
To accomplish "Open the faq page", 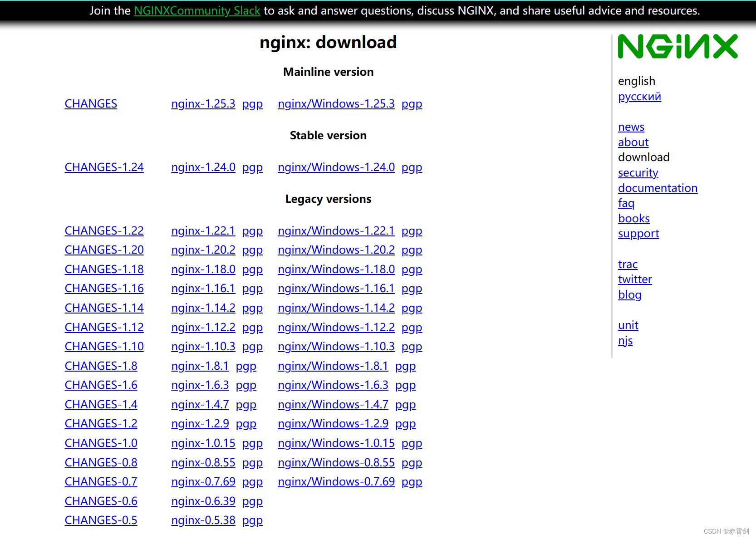I will (626, 203).
